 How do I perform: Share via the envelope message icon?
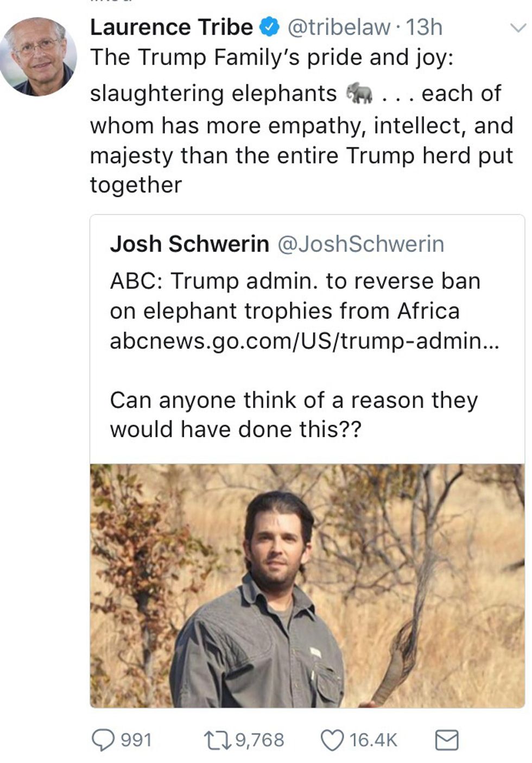[447, 740]
